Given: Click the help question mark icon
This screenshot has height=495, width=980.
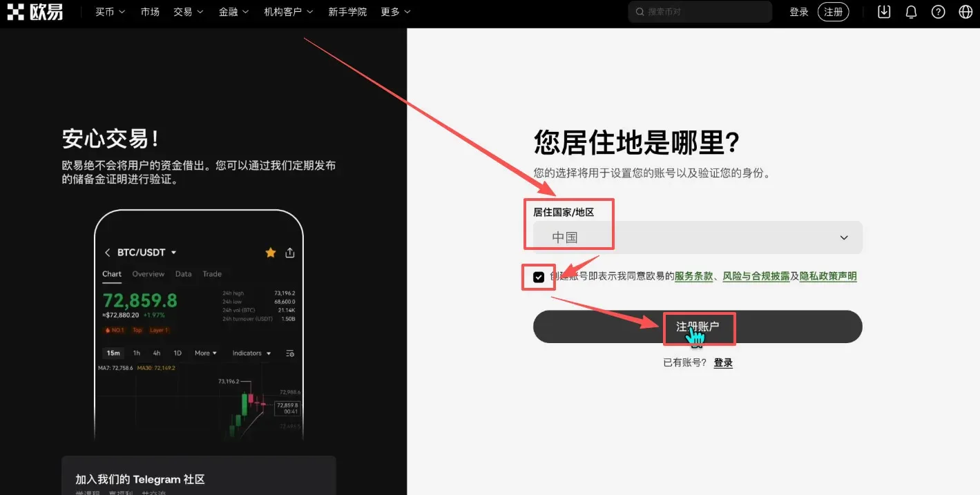Looking at the screenshot, I should pyautogui.click(x=937, y=12).
